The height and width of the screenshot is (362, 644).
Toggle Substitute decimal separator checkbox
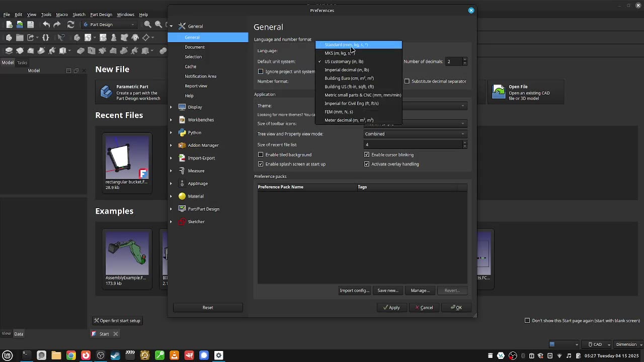tap(407, 81)
